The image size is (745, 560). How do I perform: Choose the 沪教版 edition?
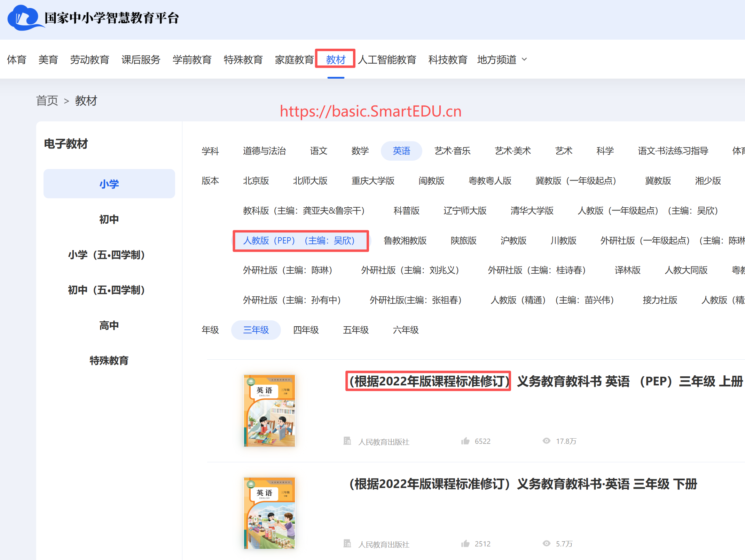(513, 240)
